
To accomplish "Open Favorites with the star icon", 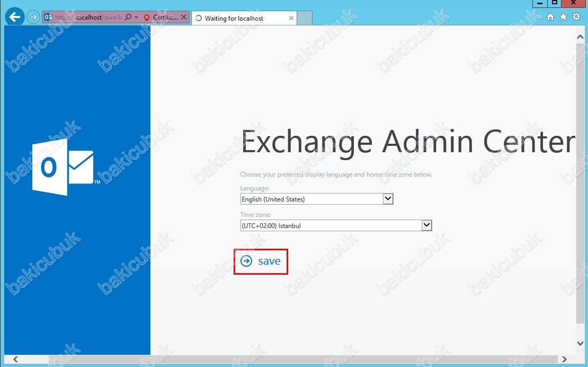I will pyautogui.click(x=563, y=16).
